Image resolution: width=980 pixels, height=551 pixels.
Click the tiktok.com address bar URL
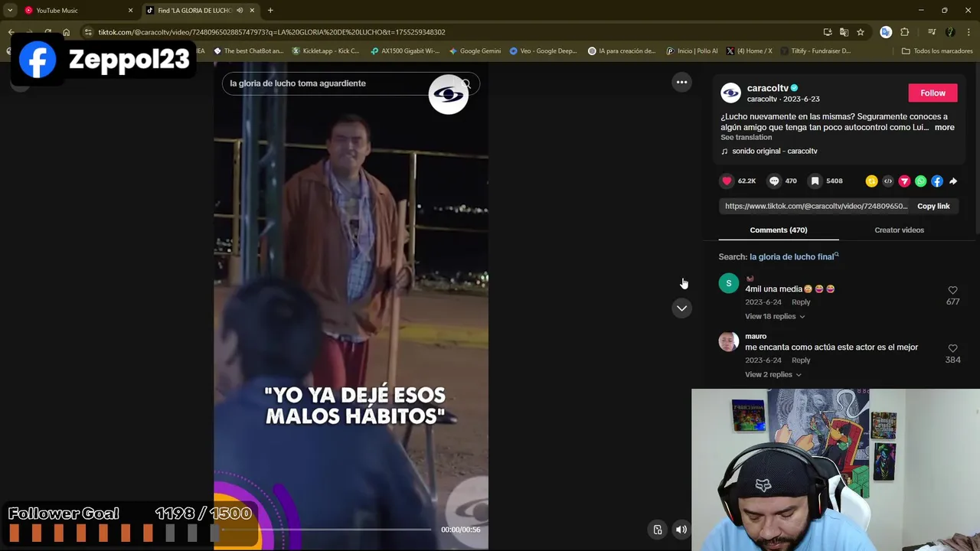(272, 32)
